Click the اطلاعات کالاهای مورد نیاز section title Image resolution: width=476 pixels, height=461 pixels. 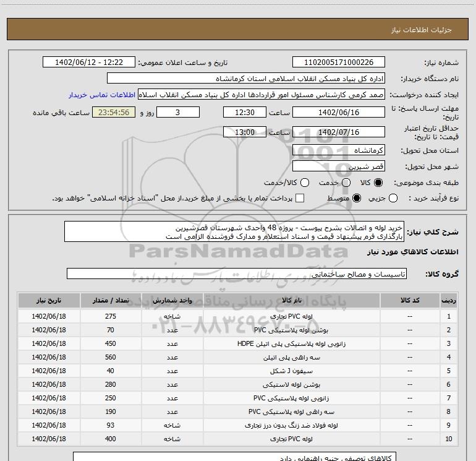point(412,252)
